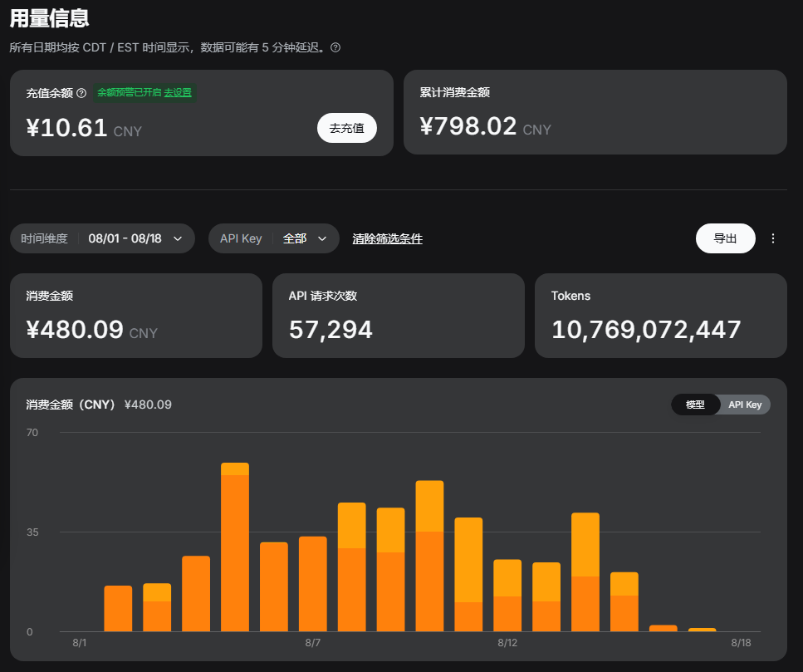Viewport: 803px width, 672px height.
Task: Click the bar above the 8/7 label
Action: pyautogui.click(x=313, y=584)
